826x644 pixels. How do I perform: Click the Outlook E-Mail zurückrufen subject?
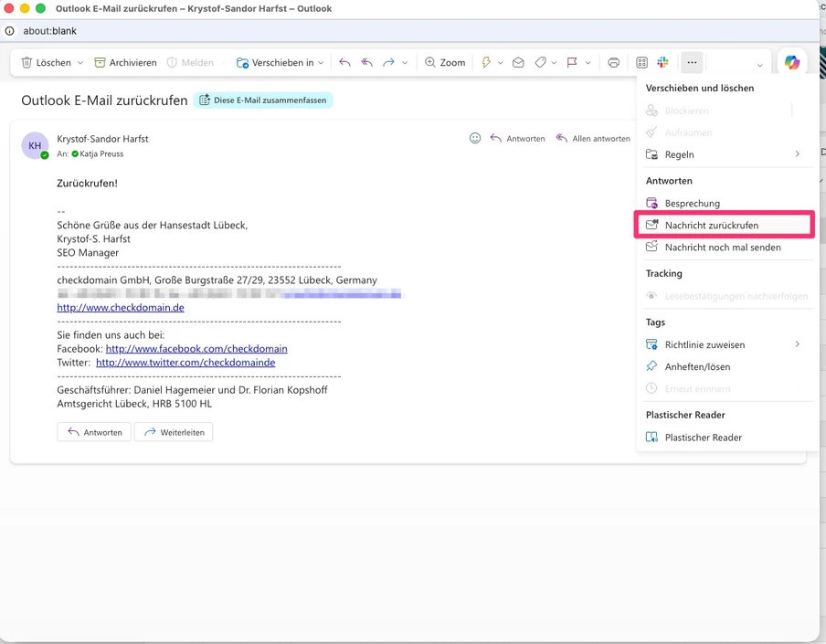pyautogui.click(x=104, y=100)
